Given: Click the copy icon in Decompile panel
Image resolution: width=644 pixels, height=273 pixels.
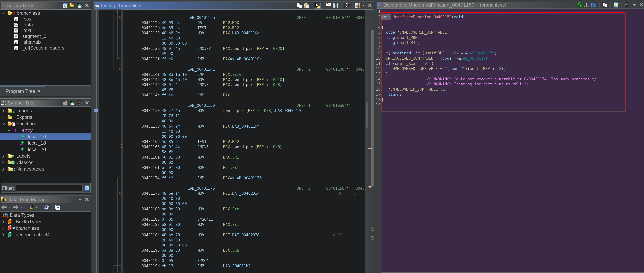Looking at the screenshot, I should (x=605, y=5).
